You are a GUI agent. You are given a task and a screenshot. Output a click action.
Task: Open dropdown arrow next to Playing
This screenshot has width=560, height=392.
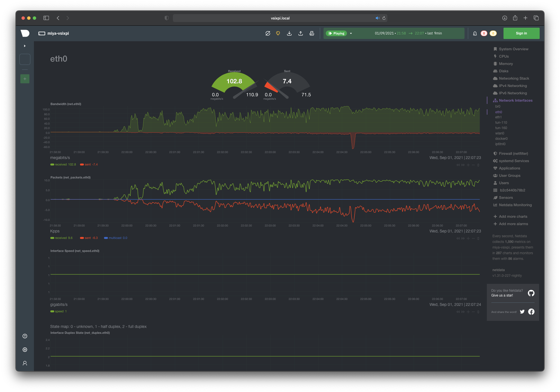(x=351, y=33)
